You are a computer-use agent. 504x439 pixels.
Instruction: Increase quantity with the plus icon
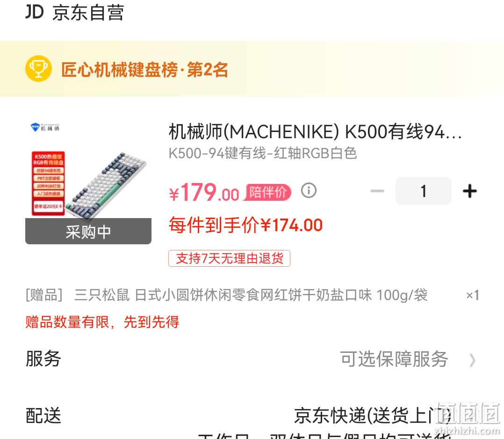coord(470,191)
